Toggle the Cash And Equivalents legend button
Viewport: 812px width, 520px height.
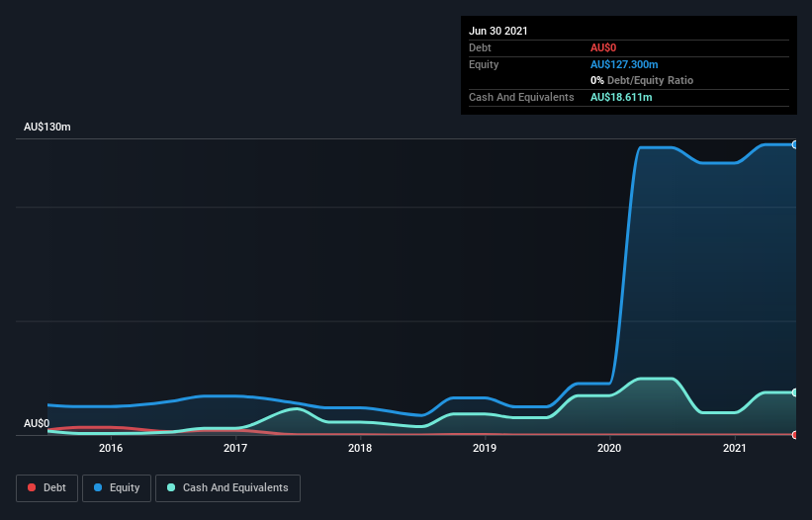tap(227, 488)
